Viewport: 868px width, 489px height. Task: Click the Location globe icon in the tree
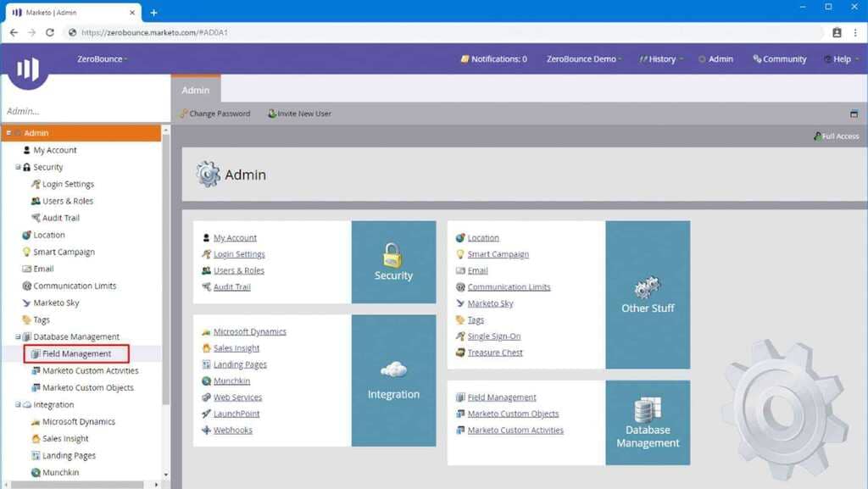pos(26,235)
